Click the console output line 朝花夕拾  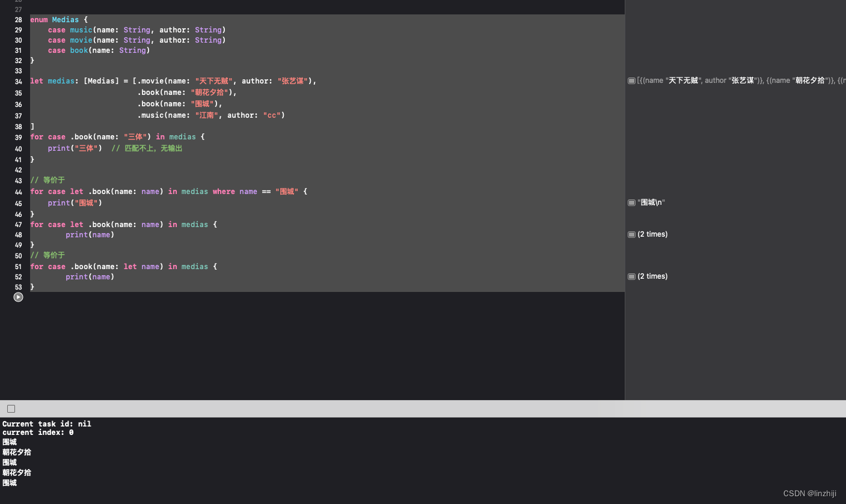pos(17,452)
